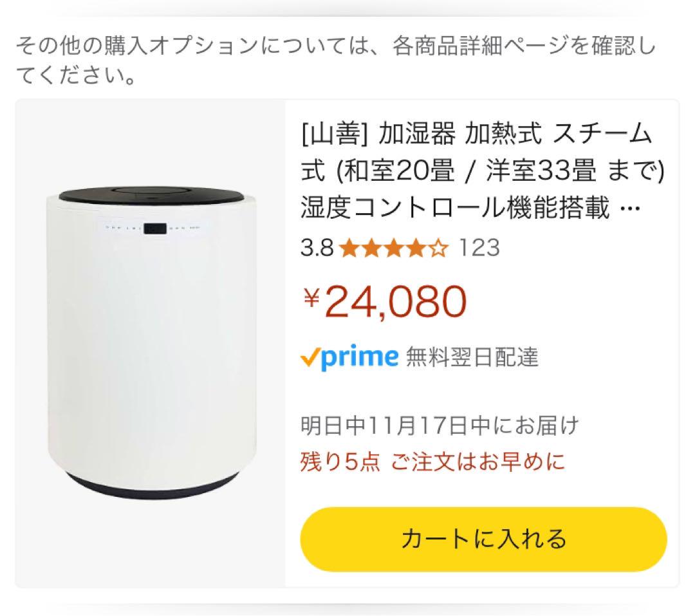Open the [山善] 加湿器 加熱式 product title
Screen dimensions: 695x616
click(483, 171)
